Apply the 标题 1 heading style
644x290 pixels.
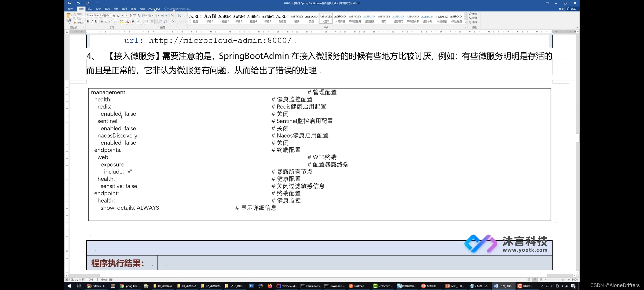pyautogui.click(x=210, y=18)
